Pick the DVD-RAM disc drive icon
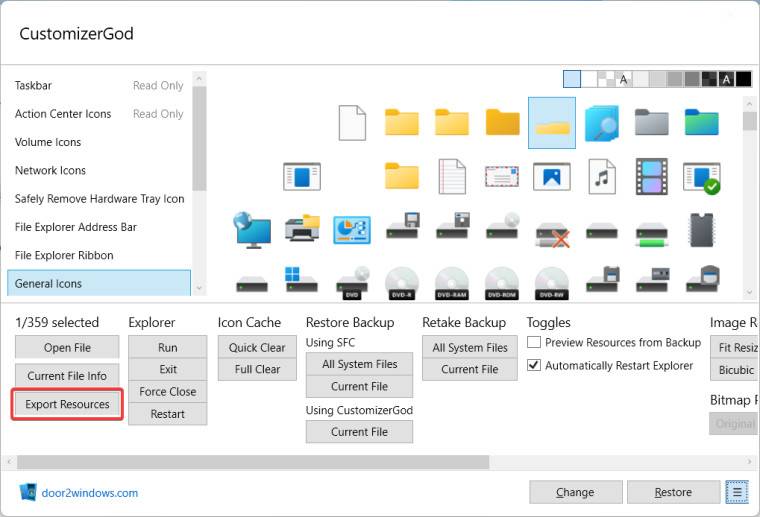Screen dimensions: 760x517 pos(452,282)
